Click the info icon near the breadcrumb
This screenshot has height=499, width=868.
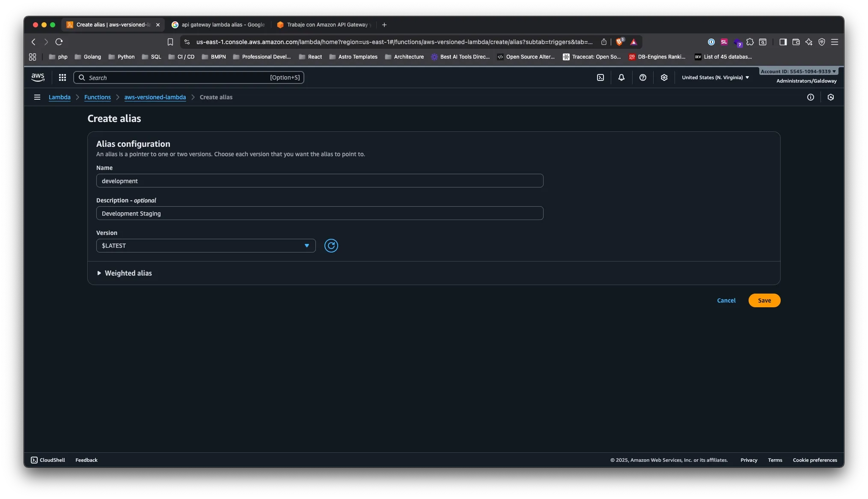click(x=811, y=97)
